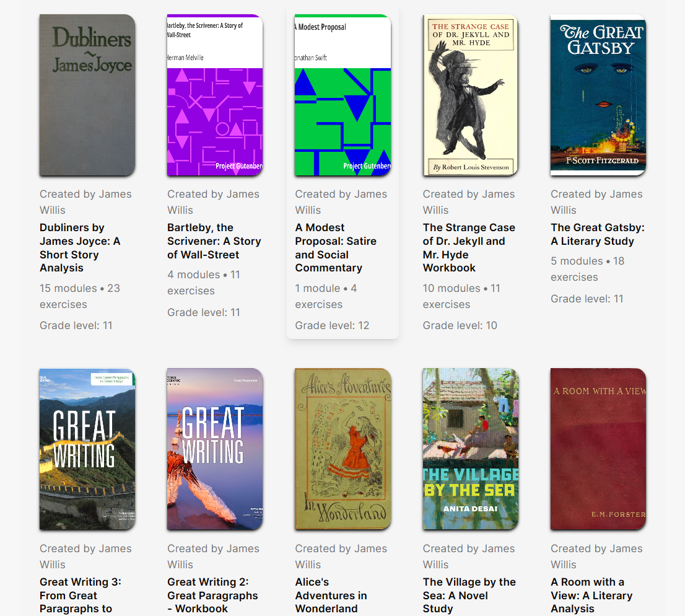Viewport: 685px width, 616px height.
Task: Open the 'Great Writing 3' workbook title
Action: (x=81, y=596)
